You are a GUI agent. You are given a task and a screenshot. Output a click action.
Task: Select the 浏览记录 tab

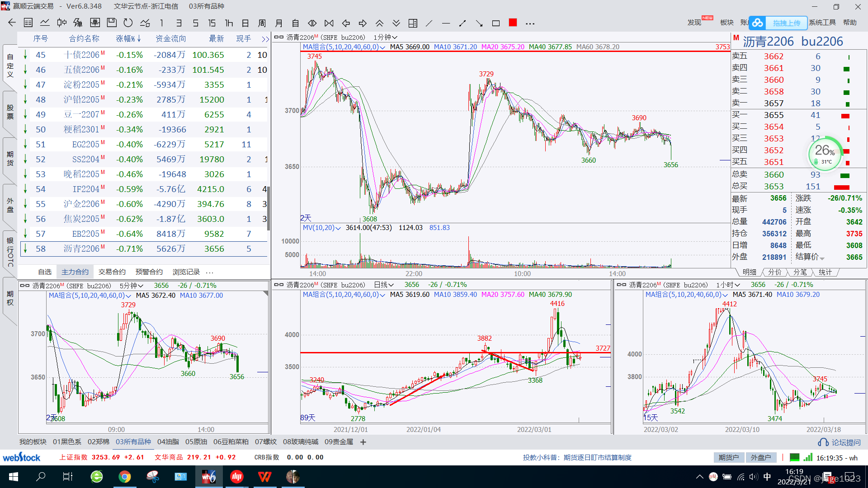pos(186,272)
